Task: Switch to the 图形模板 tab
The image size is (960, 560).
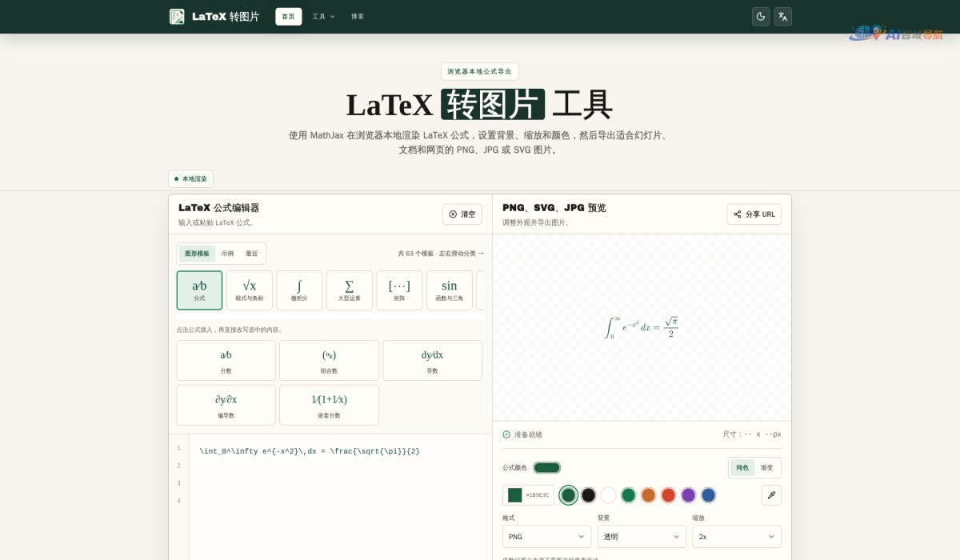Action: point(197,254)
